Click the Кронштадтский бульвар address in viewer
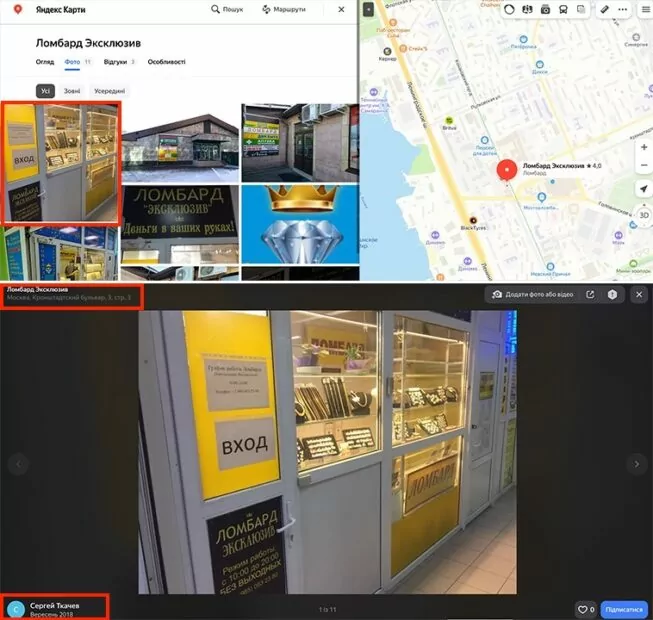 click(69, 297)
